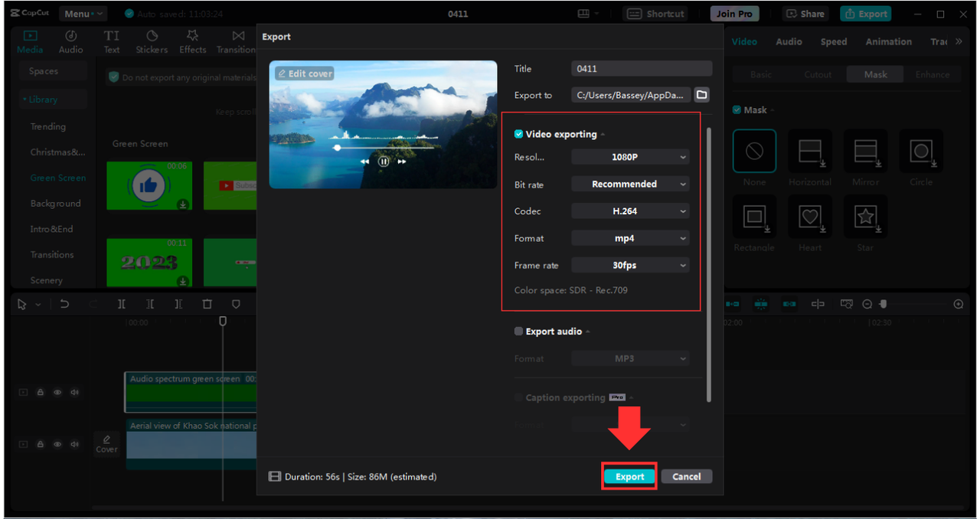Lock the Audio spectrum track

40,392
